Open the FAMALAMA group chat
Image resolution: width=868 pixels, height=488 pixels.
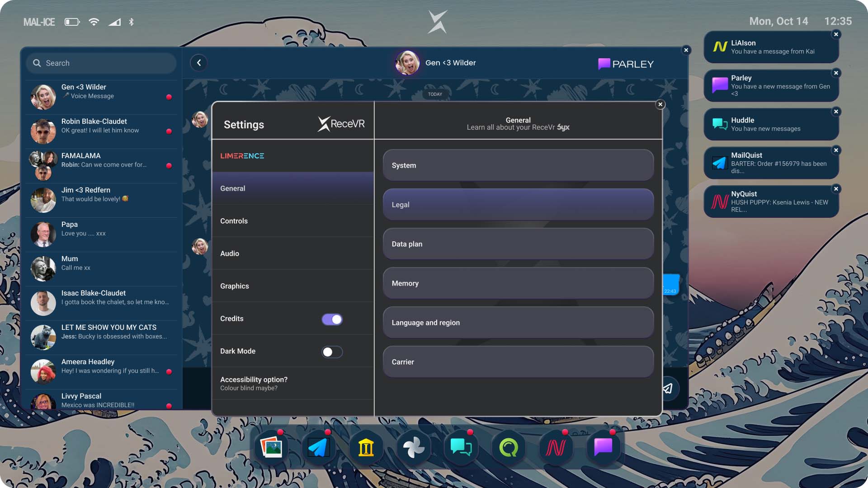pos(101,166)
